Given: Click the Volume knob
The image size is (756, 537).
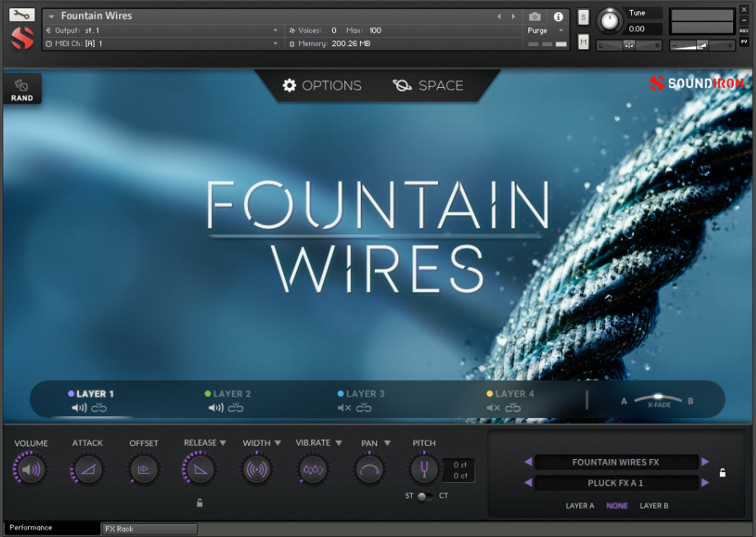Looking at the screenshot, I should point(31,469).
